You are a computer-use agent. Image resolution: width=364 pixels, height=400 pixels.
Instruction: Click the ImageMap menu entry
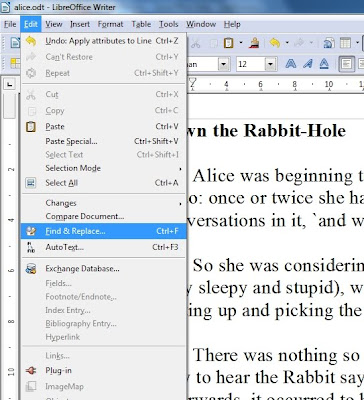point(103,386)
